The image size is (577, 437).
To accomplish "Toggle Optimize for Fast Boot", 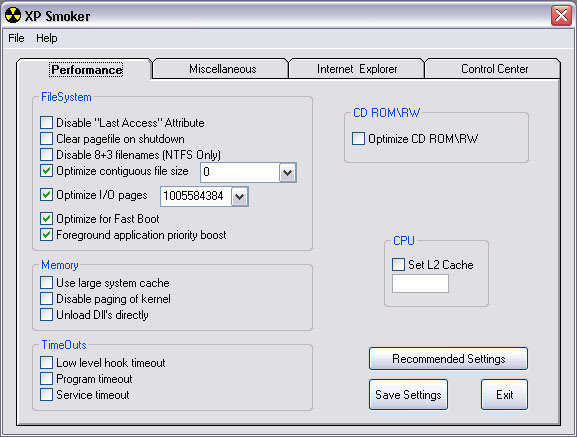I will coord(46,218).
